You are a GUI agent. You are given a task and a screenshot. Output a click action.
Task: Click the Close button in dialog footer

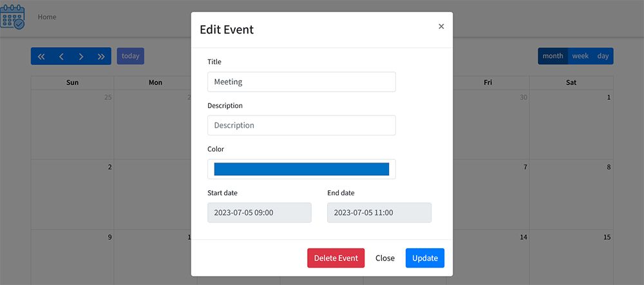[x=385, y=258]
